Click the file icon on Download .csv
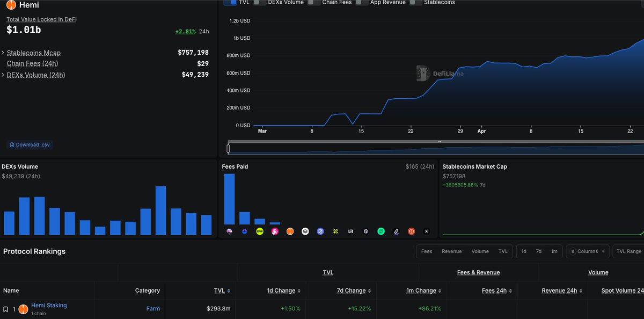The image size is (644, 319). pos(12,145)
